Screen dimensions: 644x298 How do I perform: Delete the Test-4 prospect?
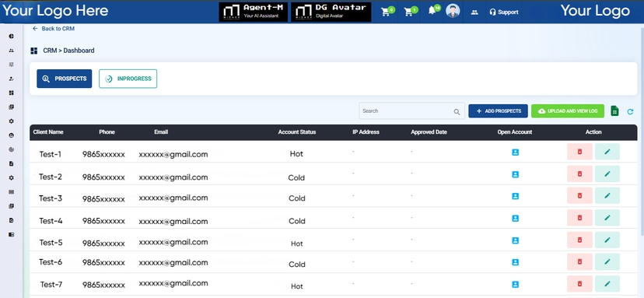point(579,218)
